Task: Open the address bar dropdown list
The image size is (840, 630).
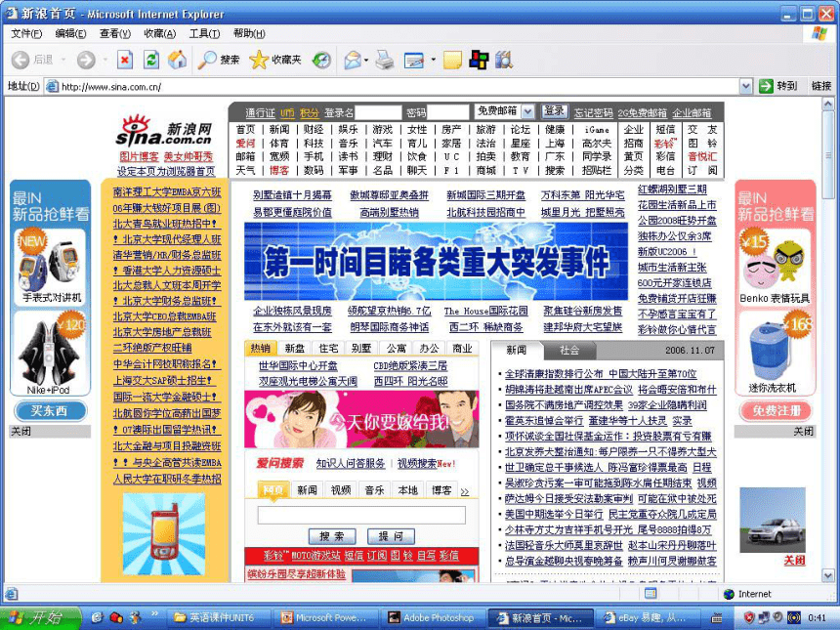Action: click(745, 86)
